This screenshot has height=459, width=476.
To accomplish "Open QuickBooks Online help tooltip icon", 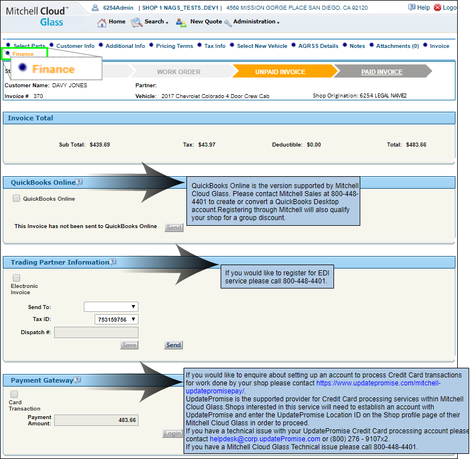I will point(79,182).
